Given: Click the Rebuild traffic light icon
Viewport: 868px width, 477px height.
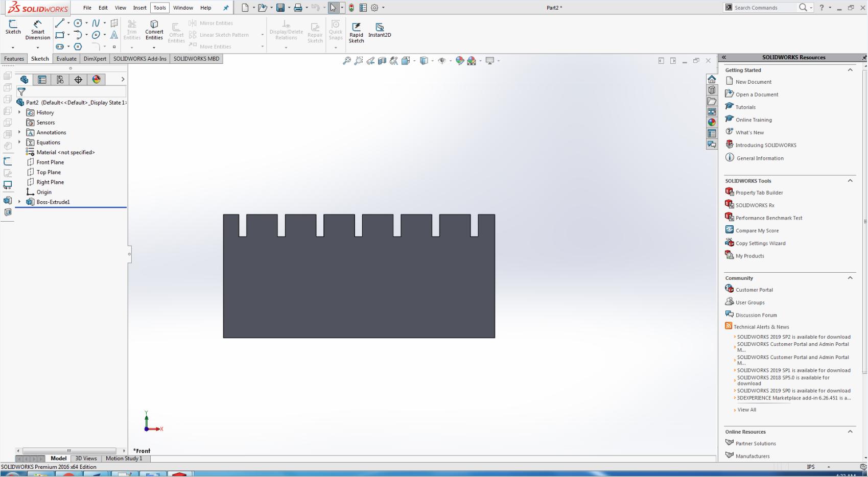Looking at the screenshot, I should [x=351, y=8].
